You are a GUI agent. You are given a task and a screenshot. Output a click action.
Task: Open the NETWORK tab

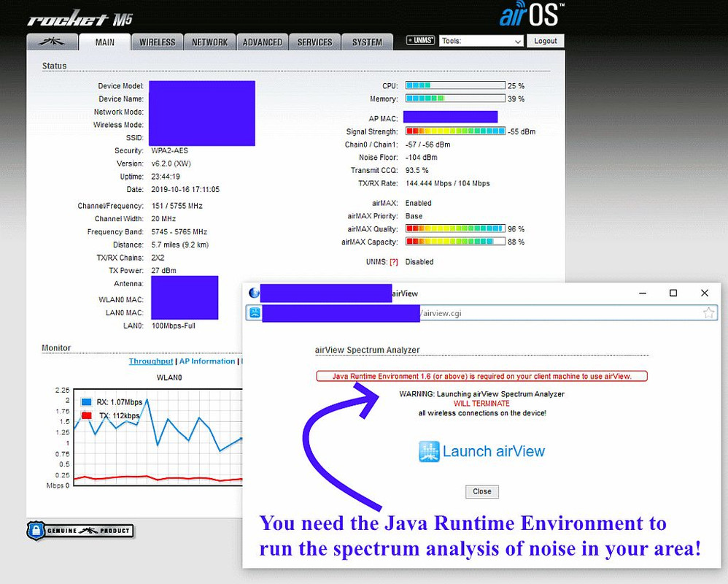pos(210,42)
